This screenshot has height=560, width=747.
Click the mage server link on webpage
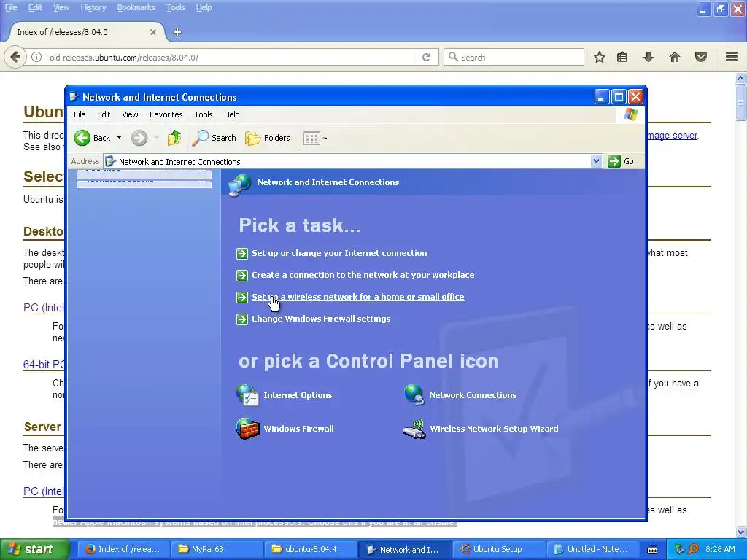[x=672, y=136]
